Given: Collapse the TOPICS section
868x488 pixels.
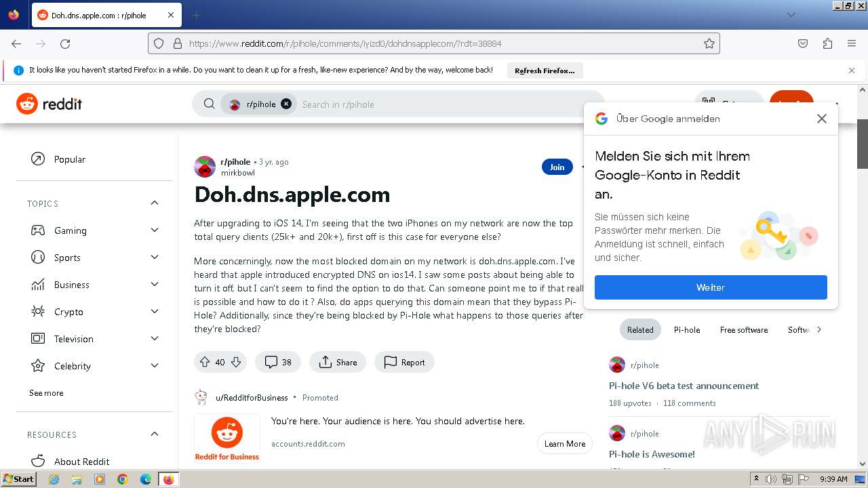Looking at the screenshot, I should [155, 203].
